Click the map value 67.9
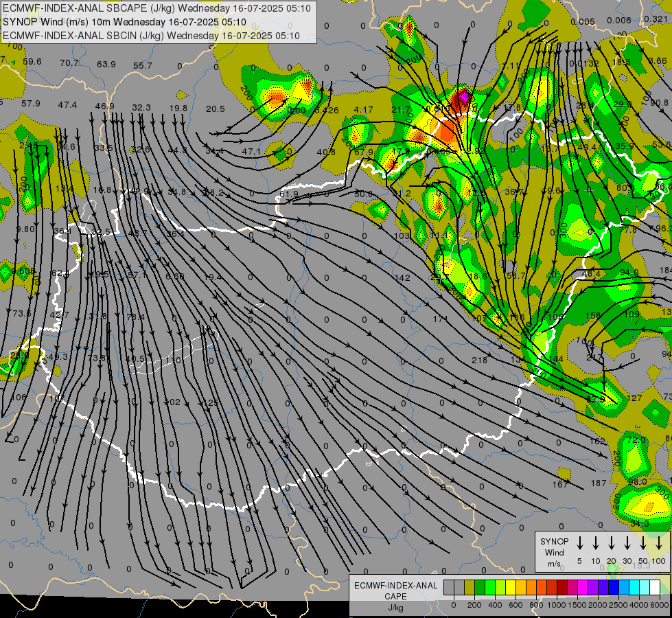 click(x=364, y=152)
